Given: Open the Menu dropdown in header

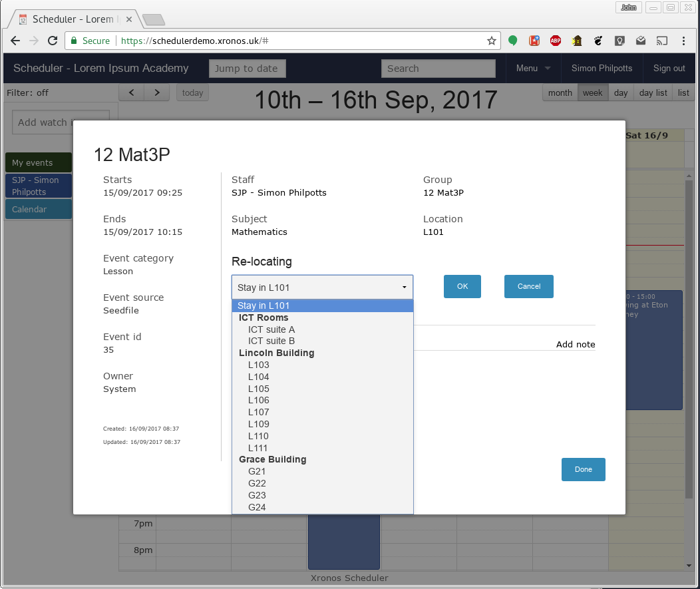Looking at the screenshot, I should (534, 69).
